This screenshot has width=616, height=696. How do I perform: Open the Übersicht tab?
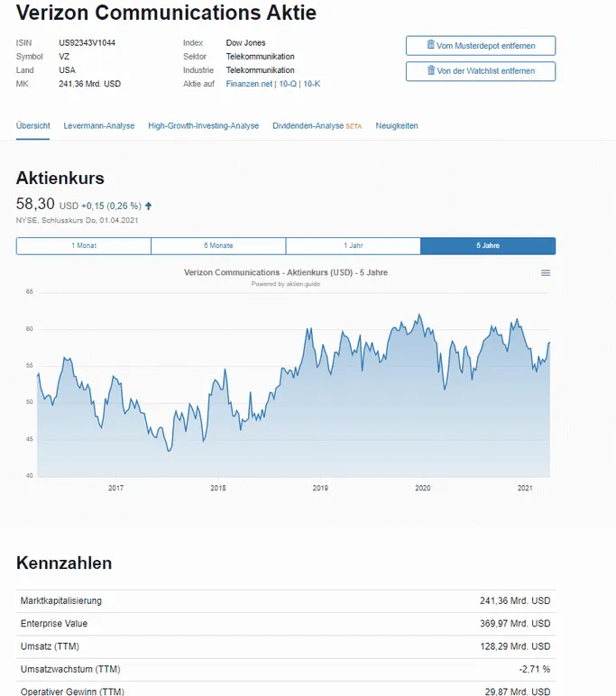(x=32, y=126)
